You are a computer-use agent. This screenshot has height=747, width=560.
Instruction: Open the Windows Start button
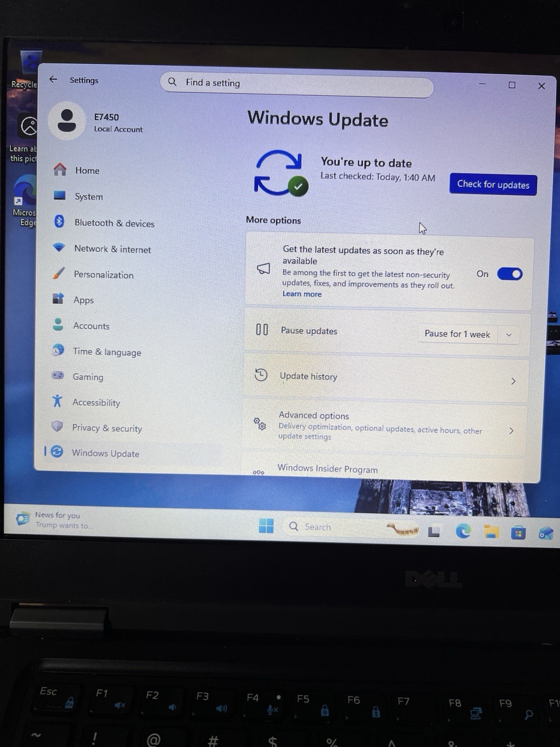pos(266,526)
